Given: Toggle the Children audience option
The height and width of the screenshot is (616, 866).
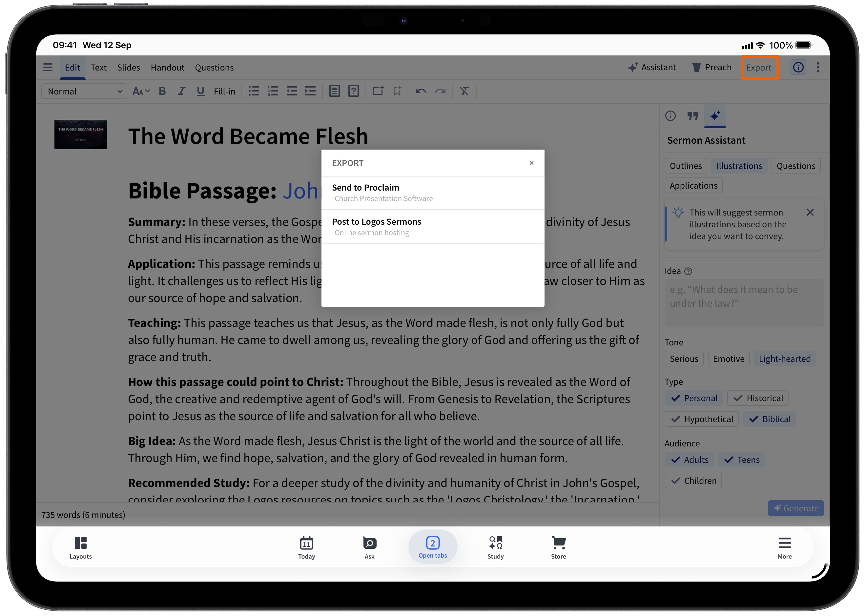Looking at the screenshot, I should [693, 481].
